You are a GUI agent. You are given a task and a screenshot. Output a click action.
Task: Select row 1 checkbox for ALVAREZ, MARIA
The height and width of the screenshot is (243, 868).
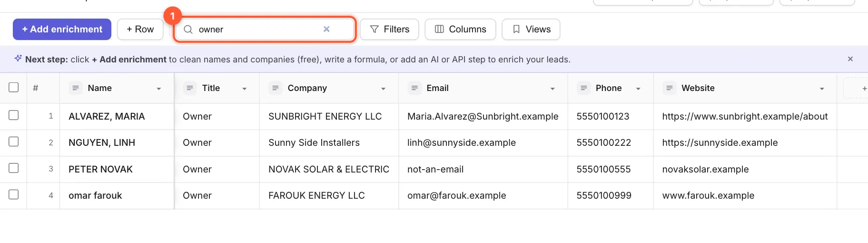tap(14, 115)
